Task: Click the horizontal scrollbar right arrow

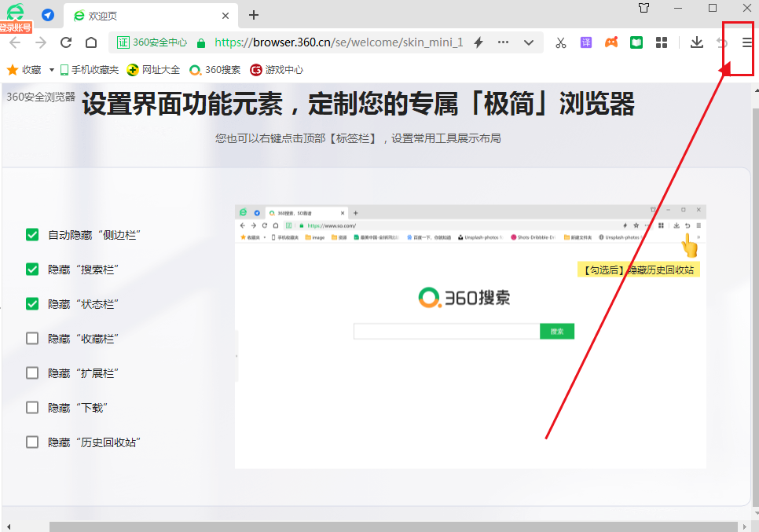Action: tap(745, 526)
